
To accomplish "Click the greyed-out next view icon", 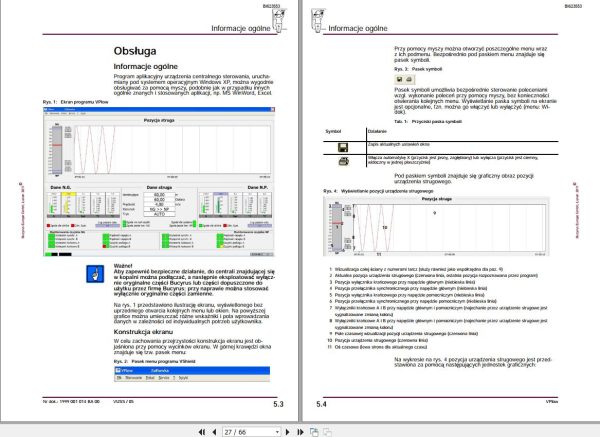I will coord(327,432).
